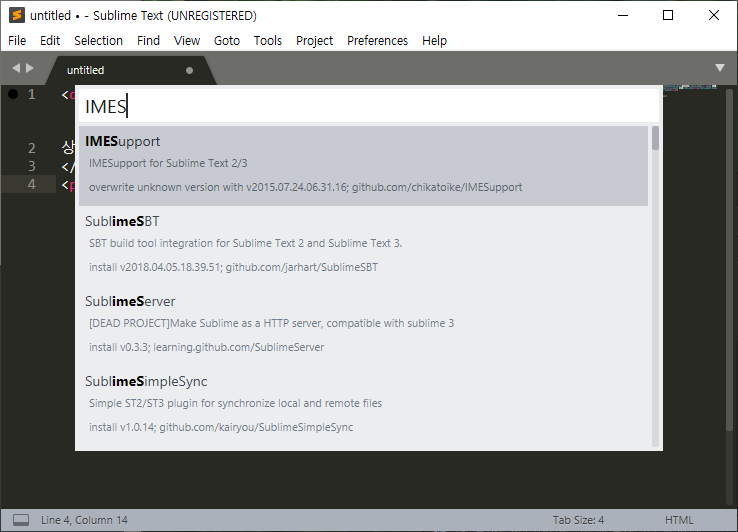
Task: Click line number 1 in gutter
Action: tap(32, 94)
